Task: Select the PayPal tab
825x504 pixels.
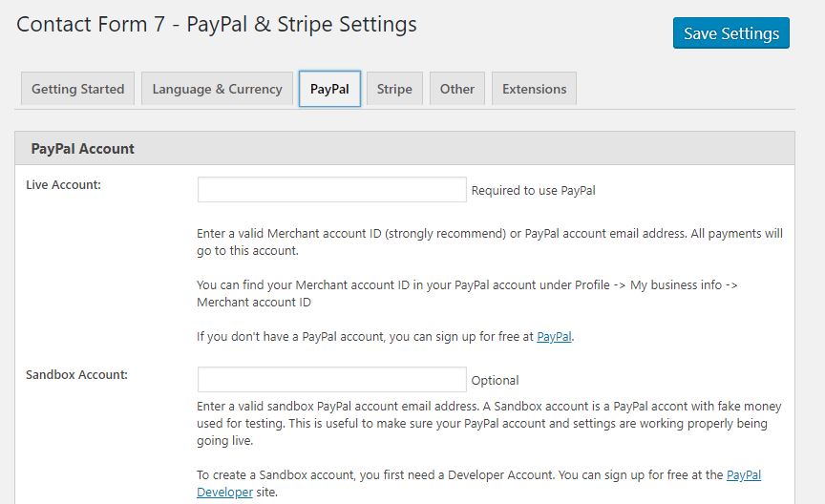Action: pyautogui.click(x=329, y=89)
